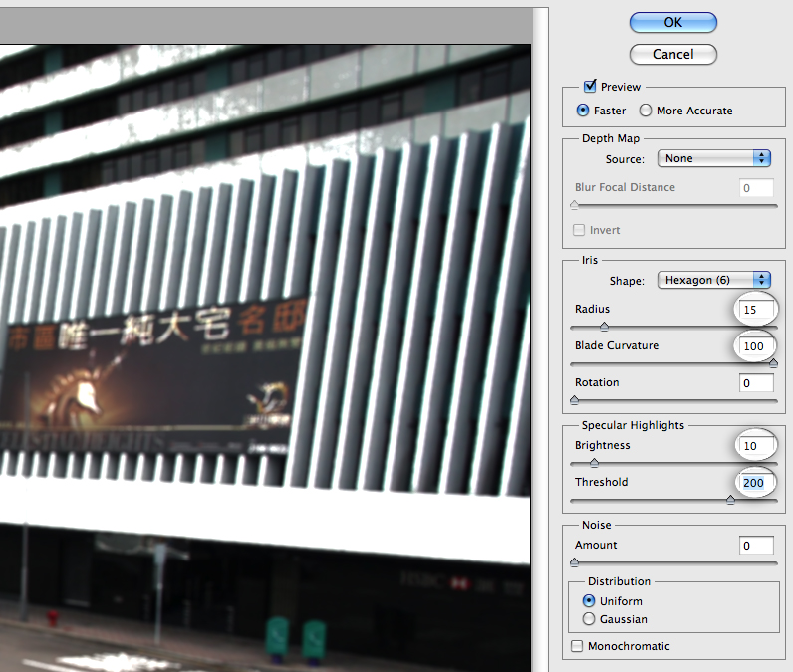Click the Brightness value field
793x672 pixels.
point(756,446)
